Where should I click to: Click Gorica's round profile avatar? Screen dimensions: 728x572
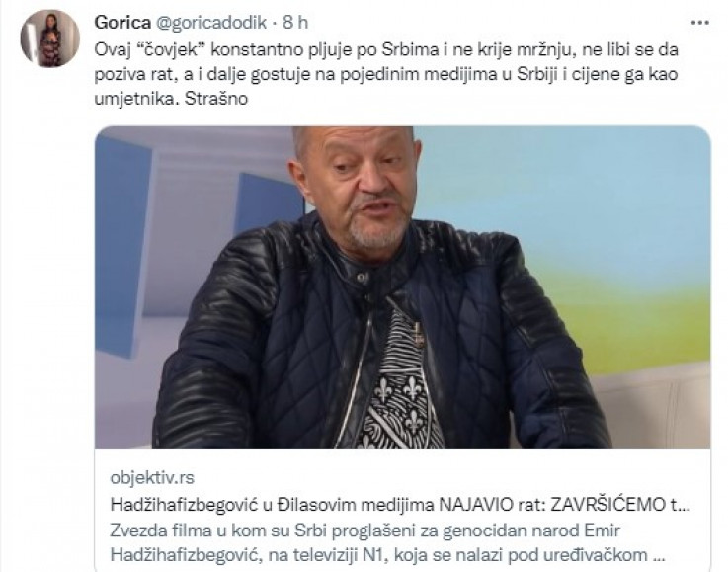click(50, 39)
